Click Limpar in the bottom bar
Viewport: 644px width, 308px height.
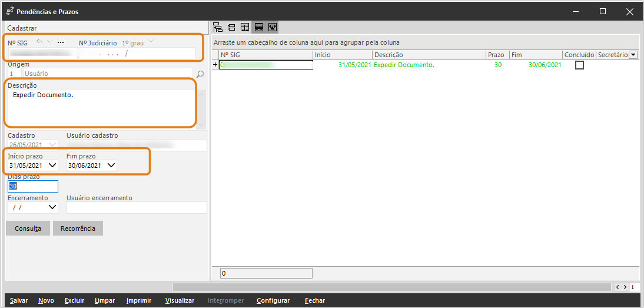(x=105, y=300)
